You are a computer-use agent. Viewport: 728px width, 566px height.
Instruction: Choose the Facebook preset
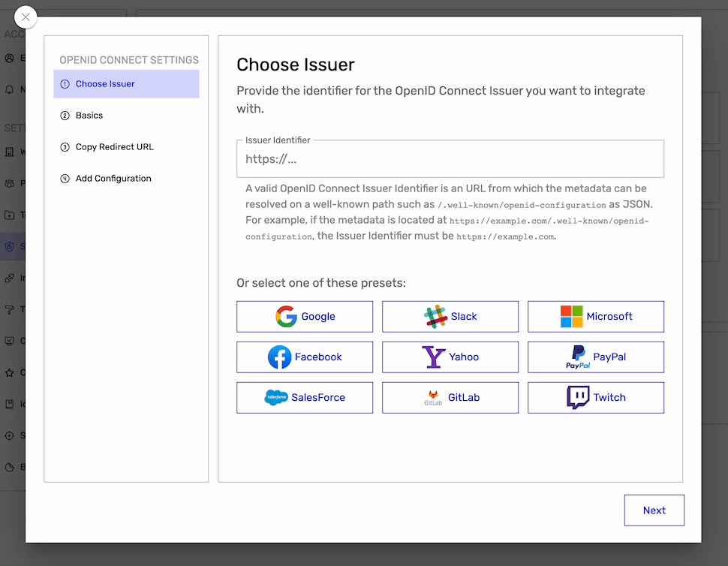click(305, 357)
